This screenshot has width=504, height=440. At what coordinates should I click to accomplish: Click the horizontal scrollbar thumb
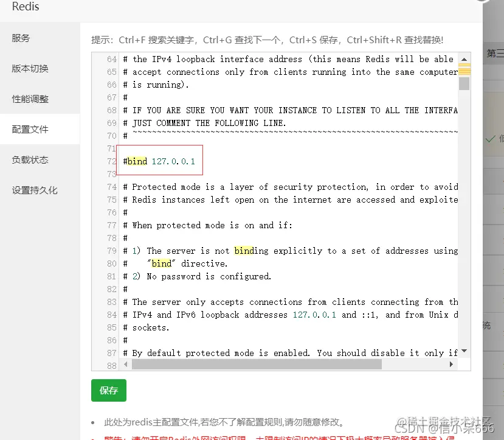pyautogui.click(x=257, y=365)
